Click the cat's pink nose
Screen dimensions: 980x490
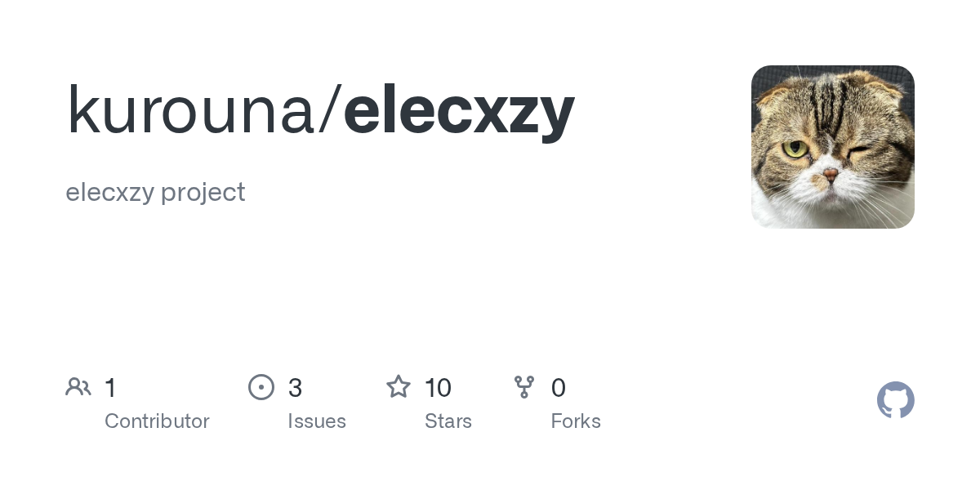pyautogui.click(x=829, y=174)
